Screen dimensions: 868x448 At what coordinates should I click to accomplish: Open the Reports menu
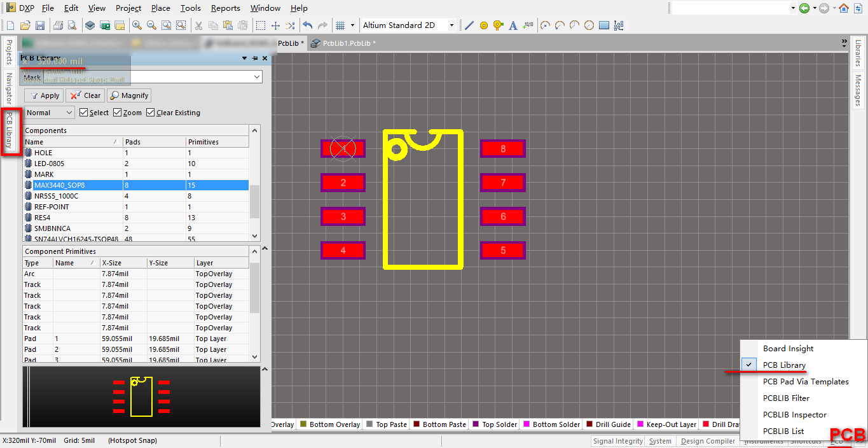pos(225,8)
